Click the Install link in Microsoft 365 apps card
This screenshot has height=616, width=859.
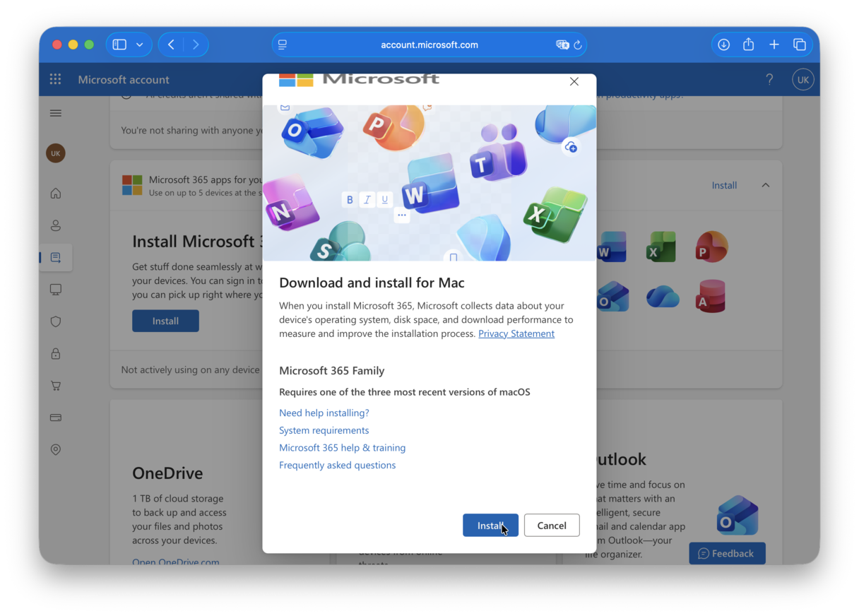[x=724, y=185]
